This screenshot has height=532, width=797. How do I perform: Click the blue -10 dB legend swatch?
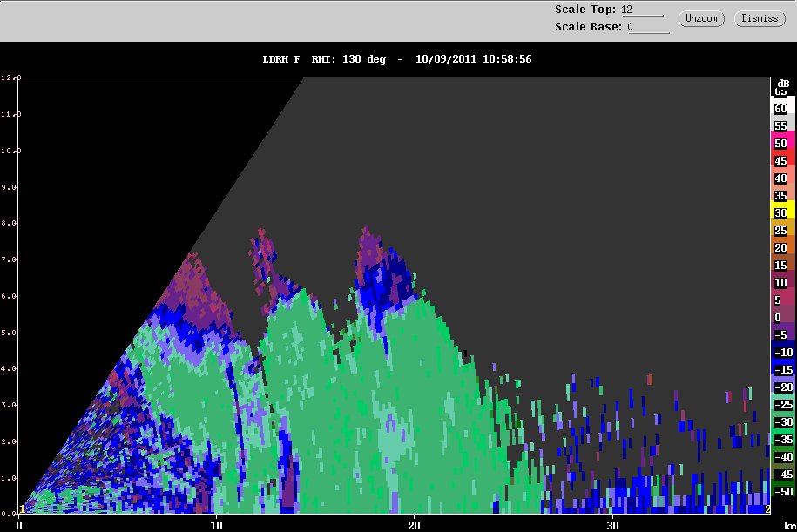(780, 352)
